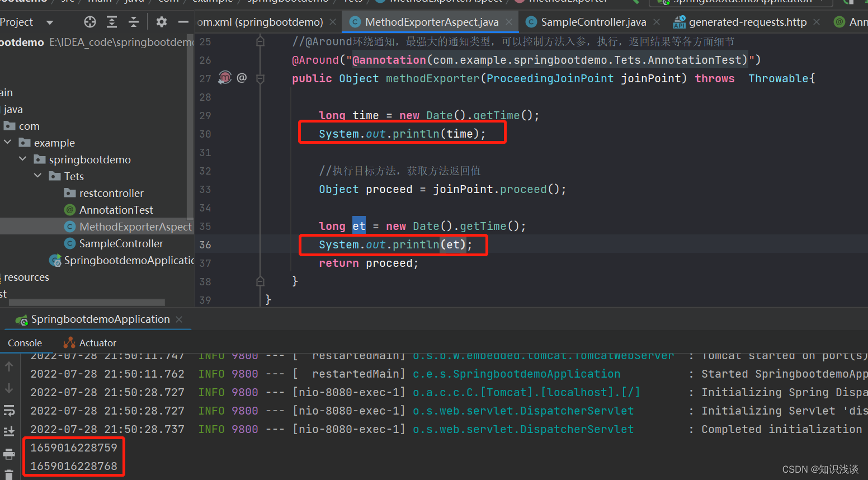Click the fold end marker on line 38
Image resolution: width=868 pixels, height=480 pixels.
260,281
